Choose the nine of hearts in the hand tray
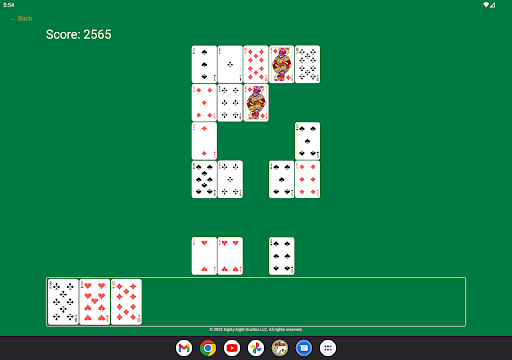 [95, 302]
